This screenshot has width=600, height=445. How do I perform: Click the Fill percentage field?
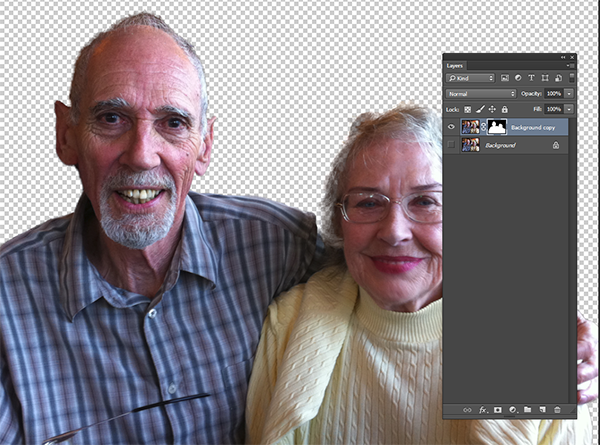coord(554,109)
